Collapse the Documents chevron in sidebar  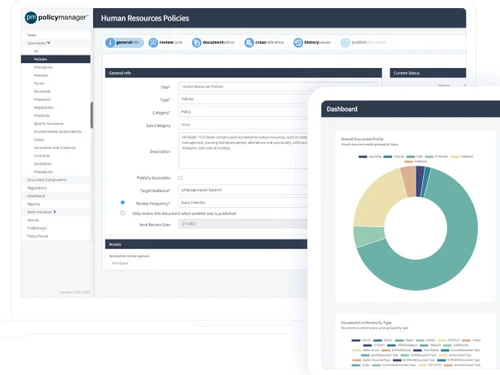click(x=49, y=43)
